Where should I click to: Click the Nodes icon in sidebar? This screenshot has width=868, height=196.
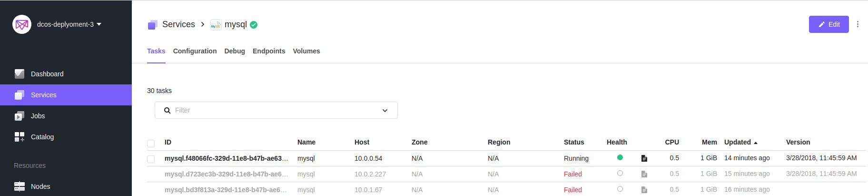point(20,186)
